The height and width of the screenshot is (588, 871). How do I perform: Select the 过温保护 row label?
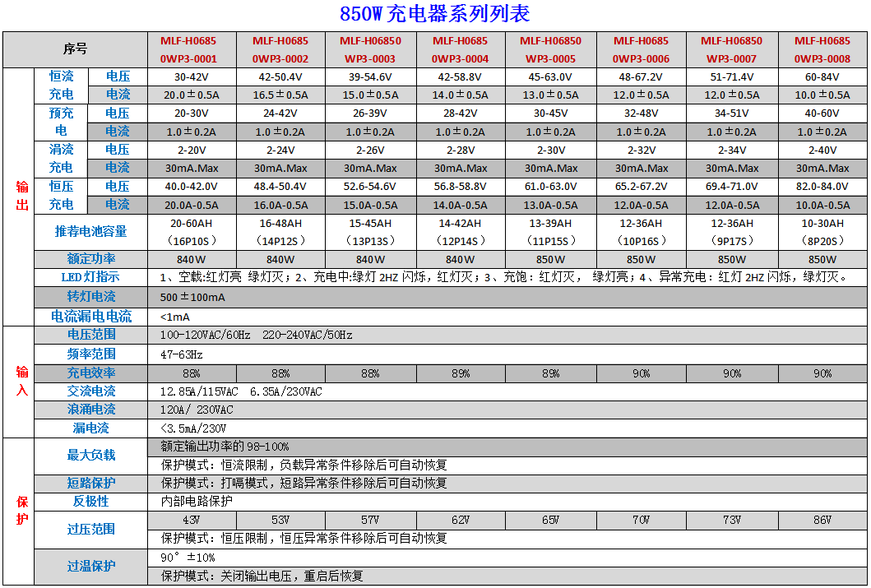tap(90, 567)
